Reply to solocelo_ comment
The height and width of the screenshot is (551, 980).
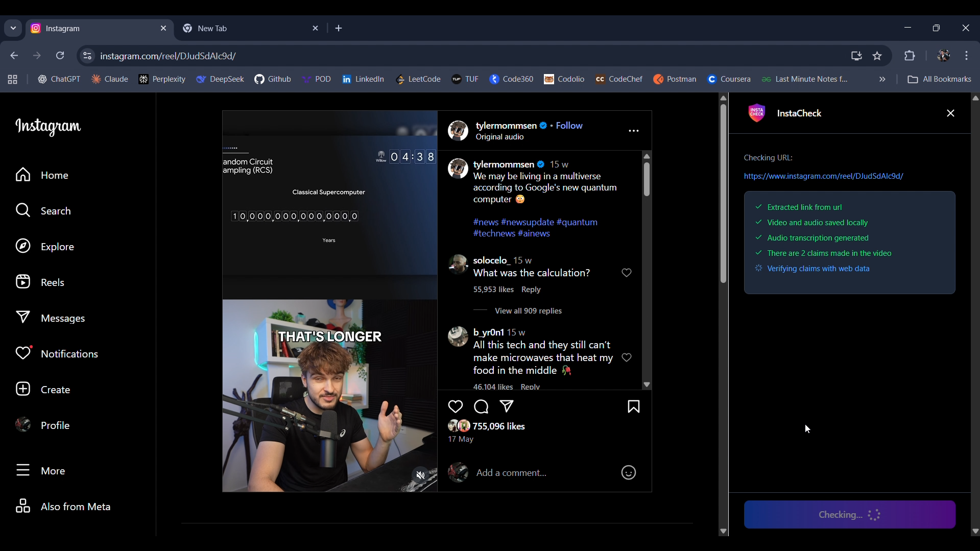click(531, 290)
